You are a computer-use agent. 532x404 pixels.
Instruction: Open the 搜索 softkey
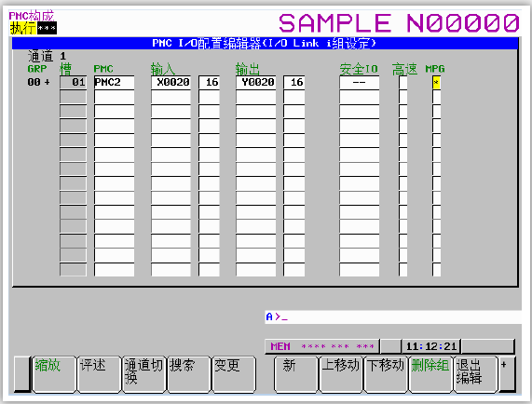pyautogui.click(x=188, y=374)
